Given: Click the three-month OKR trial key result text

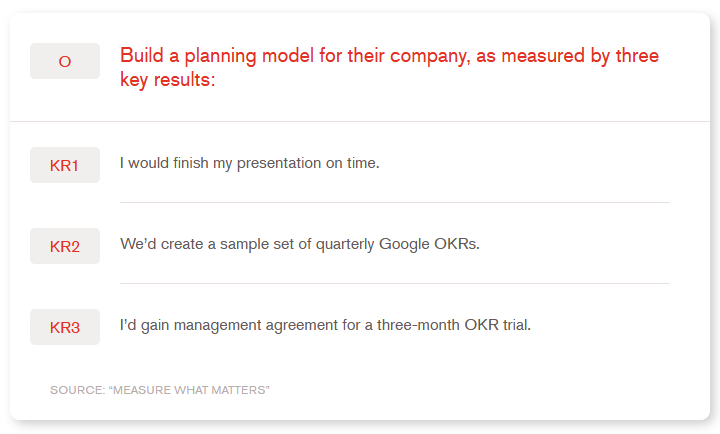Looking at the screenshot, I should tap(325, 325).
